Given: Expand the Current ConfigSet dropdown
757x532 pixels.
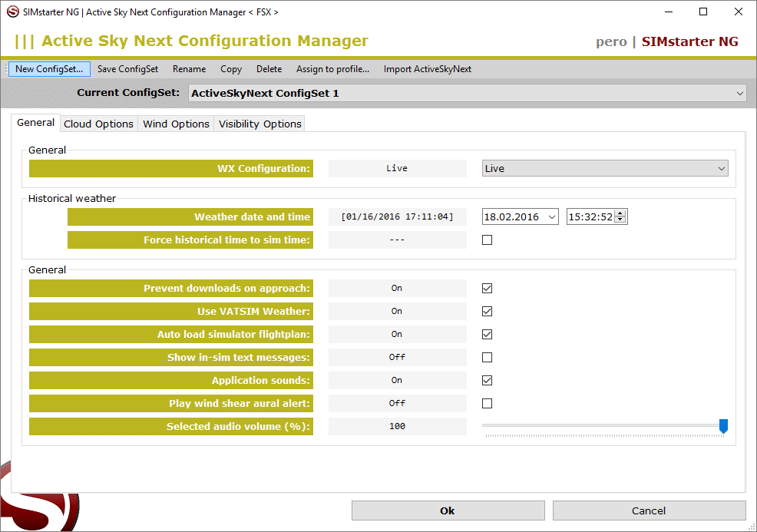Looking at the screenshot, I should pos(739,93).
